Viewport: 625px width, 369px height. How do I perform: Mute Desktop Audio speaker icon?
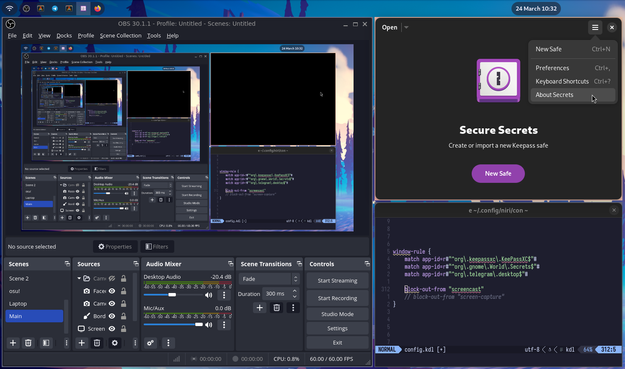208,295
